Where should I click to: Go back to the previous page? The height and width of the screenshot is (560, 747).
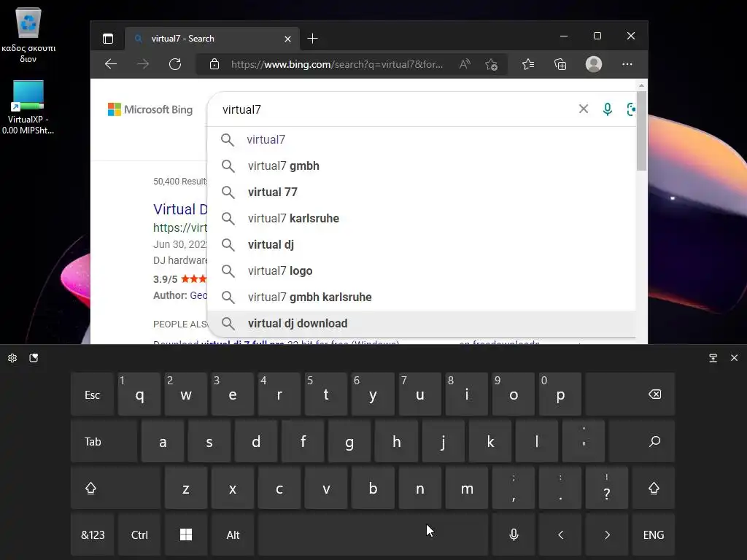pos(111,64)
